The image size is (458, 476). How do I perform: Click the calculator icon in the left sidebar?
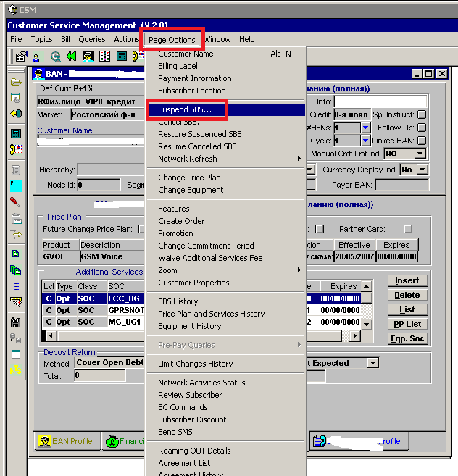point(16,133)
